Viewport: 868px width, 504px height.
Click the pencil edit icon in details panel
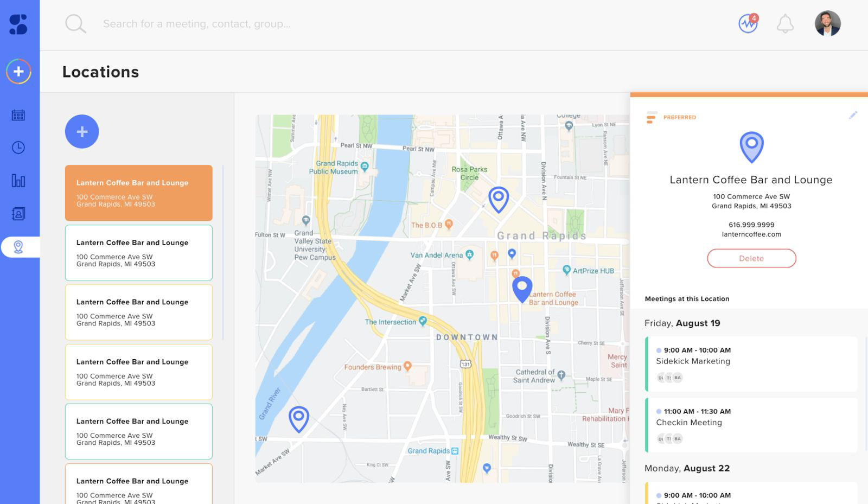tap(853, 115)
